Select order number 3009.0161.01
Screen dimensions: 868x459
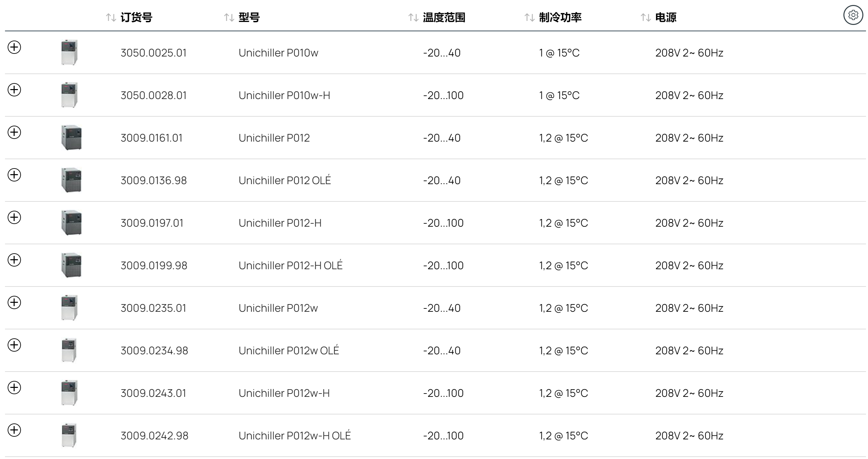pyautogui.click(x=151, y=138)
